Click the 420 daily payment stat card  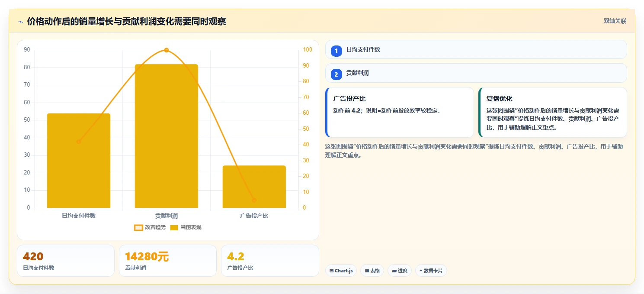tap(65, 261)
